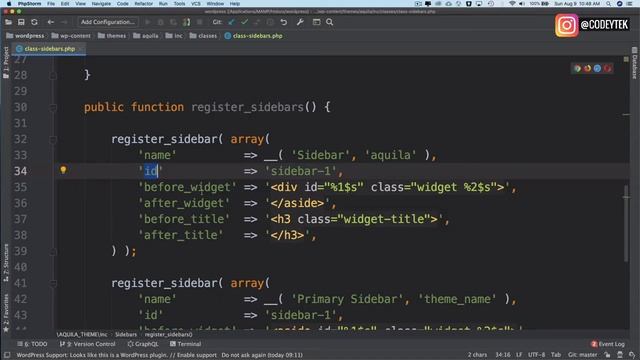Screen dimensions: 640x360
Task: Click the Sidebars class editor breadcrumb
Action: (x=126, y=335)
